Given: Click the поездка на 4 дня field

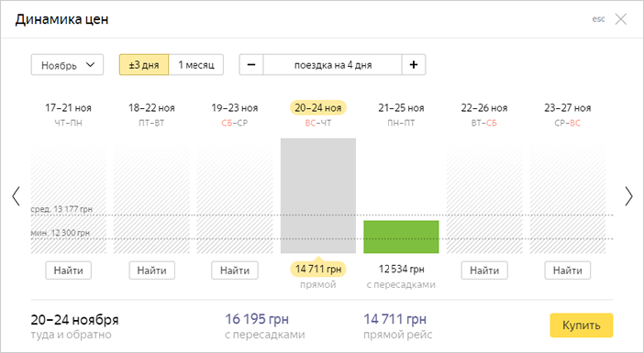Looking at the screenshot, I should click(x=333, y=65).
